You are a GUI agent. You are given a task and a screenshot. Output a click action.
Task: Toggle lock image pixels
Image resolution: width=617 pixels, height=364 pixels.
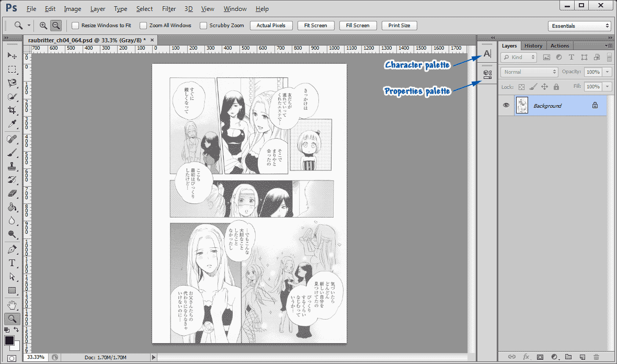click(x=533, y=87)
